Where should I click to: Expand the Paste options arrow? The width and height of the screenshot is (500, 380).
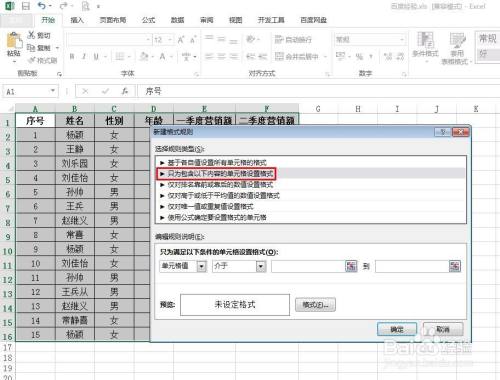pos(14,61)
